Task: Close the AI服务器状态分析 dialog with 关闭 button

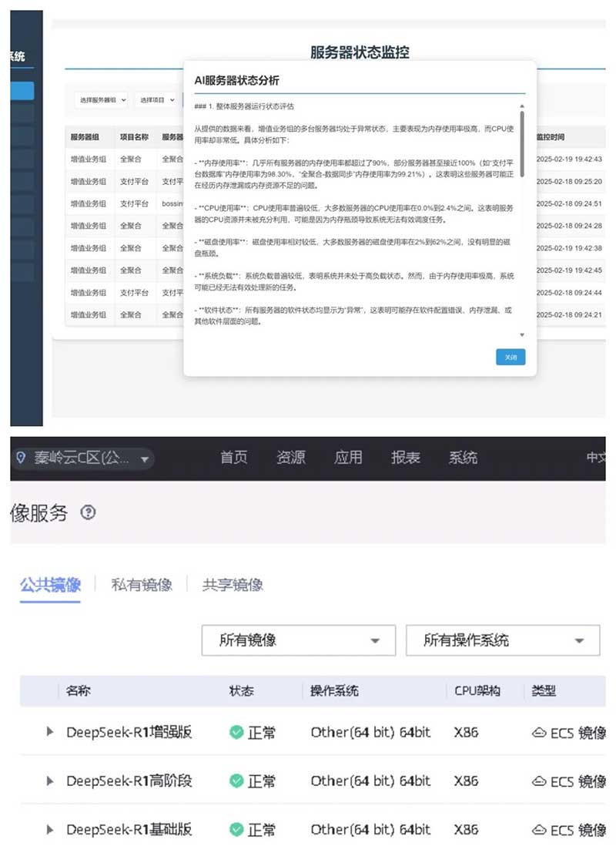Action: pyautogui.click(x=511, y=357)
